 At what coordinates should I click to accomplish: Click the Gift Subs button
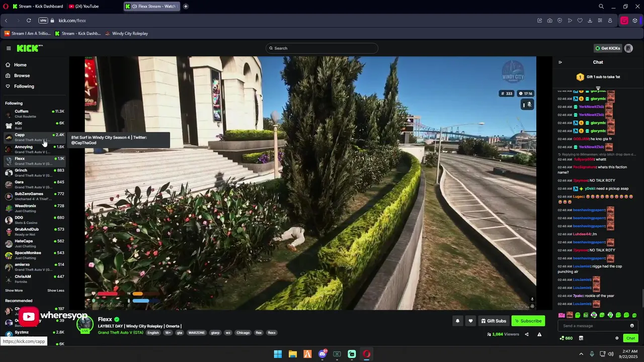pyautogui.click(x=493, y=321)
